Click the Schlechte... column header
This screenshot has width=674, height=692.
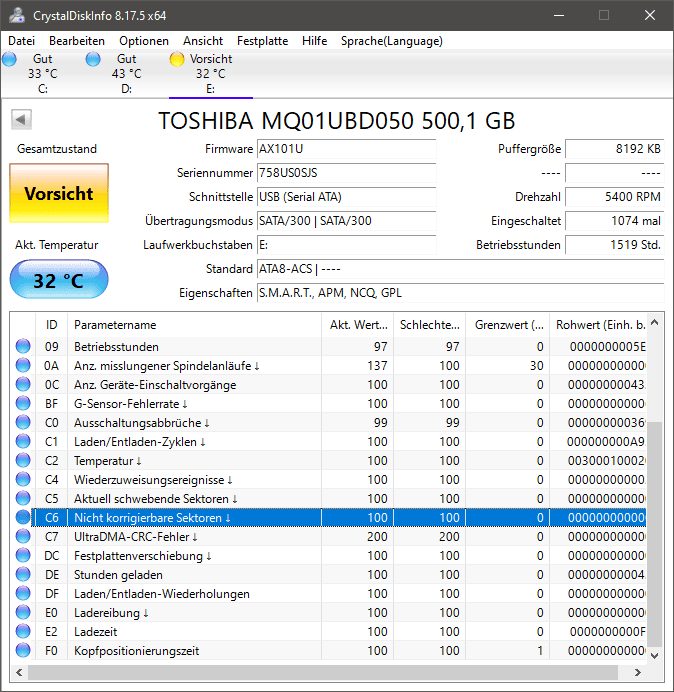(x=429, y=325)
